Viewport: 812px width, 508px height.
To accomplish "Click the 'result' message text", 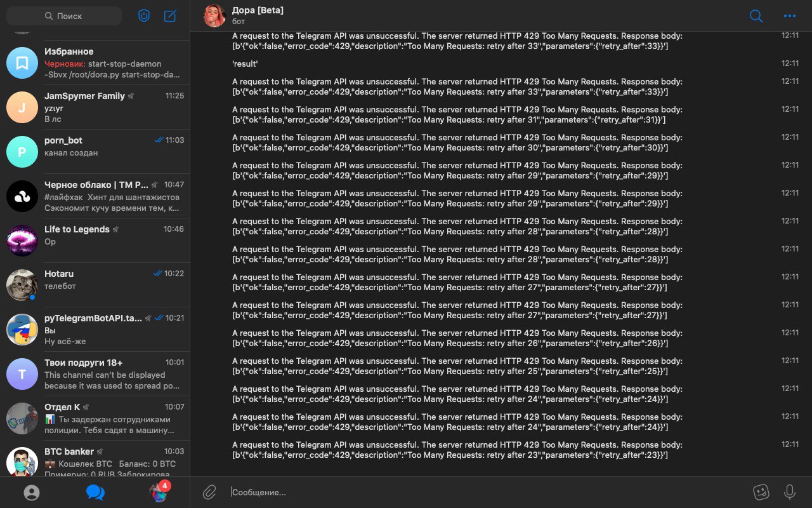I will pos(245,64).
